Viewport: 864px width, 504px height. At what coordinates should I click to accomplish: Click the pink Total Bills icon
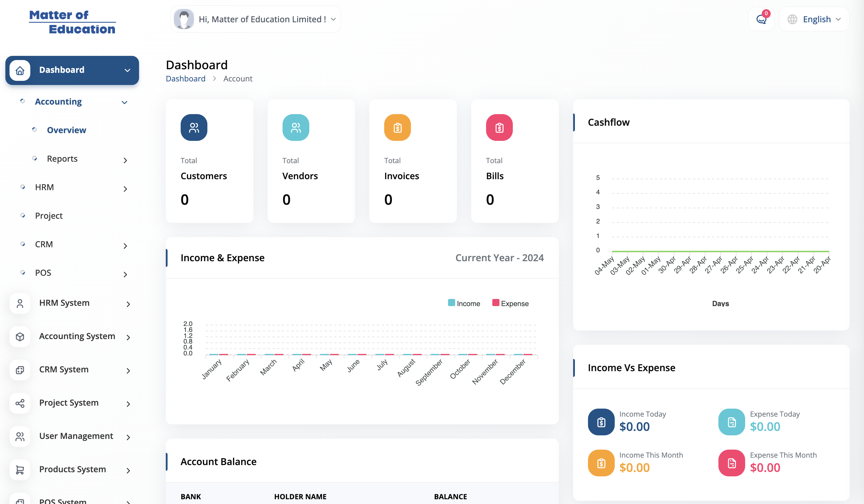(x=499, y=127)
